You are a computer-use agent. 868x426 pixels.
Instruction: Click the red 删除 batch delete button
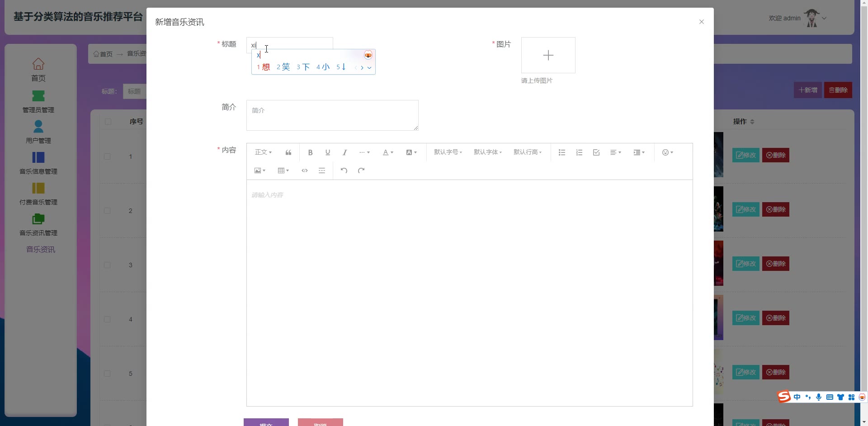(x=838, y=90)
